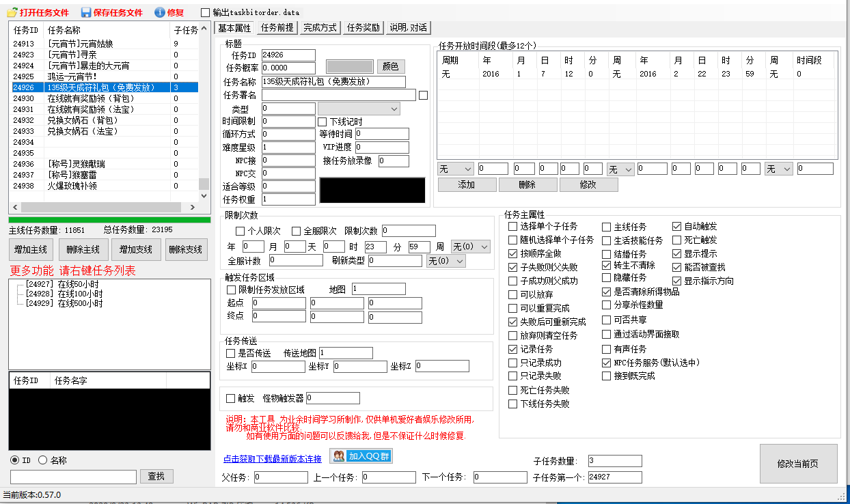Open the first 无 period dropdown under time table

[x=456, y=169]
